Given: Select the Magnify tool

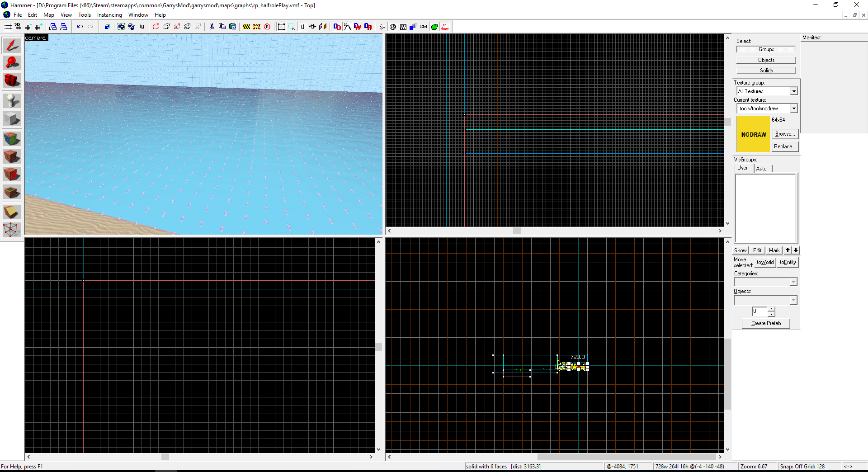Looking at the screenshot, I should [x=12, y=63].
